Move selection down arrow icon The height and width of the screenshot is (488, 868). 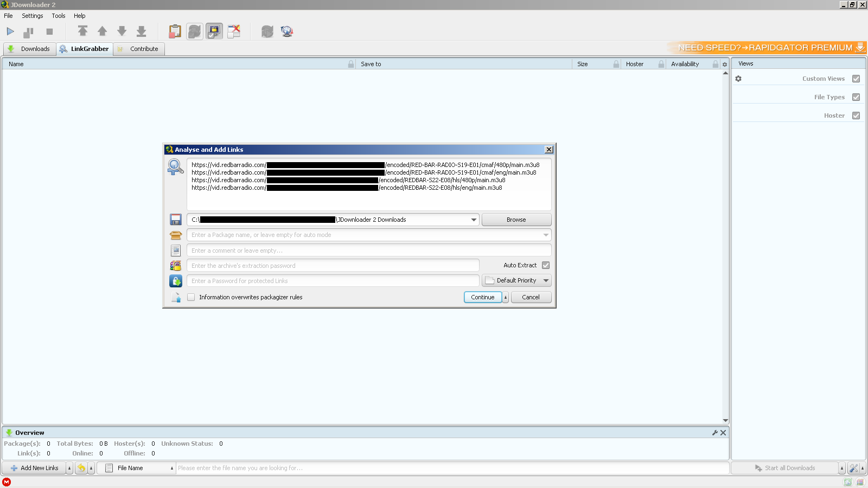click(122, 31)
